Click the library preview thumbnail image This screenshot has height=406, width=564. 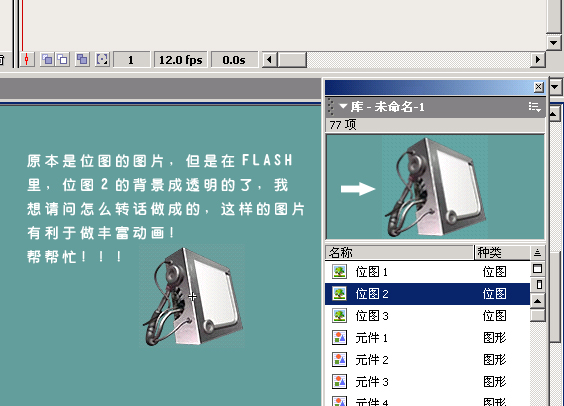tap(435, 186)
